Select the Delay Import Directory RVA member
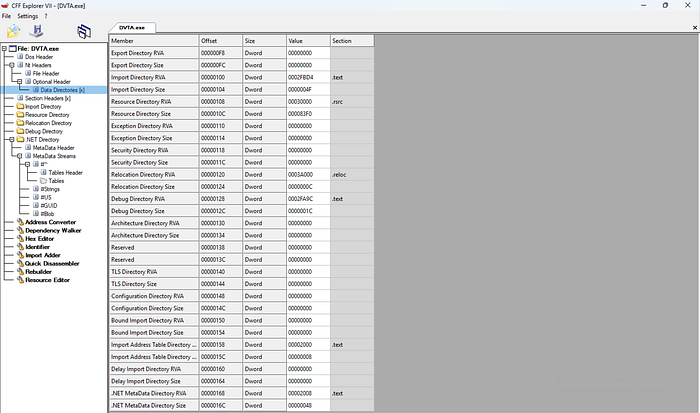The width and height of the screenshot is (700, 413). coord(154,369)
